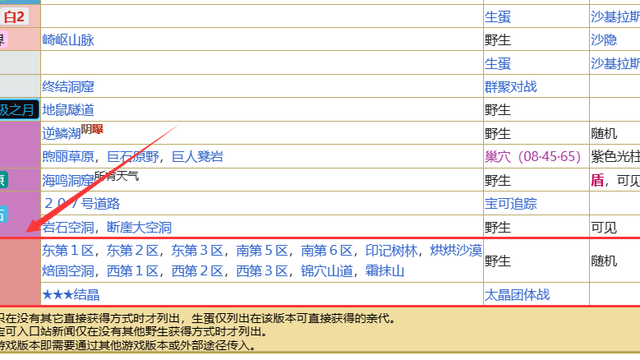Click the 曝 weather superscript
This screenshot has width=640, height=360.
pyautogui.click(x=98, y=129)
